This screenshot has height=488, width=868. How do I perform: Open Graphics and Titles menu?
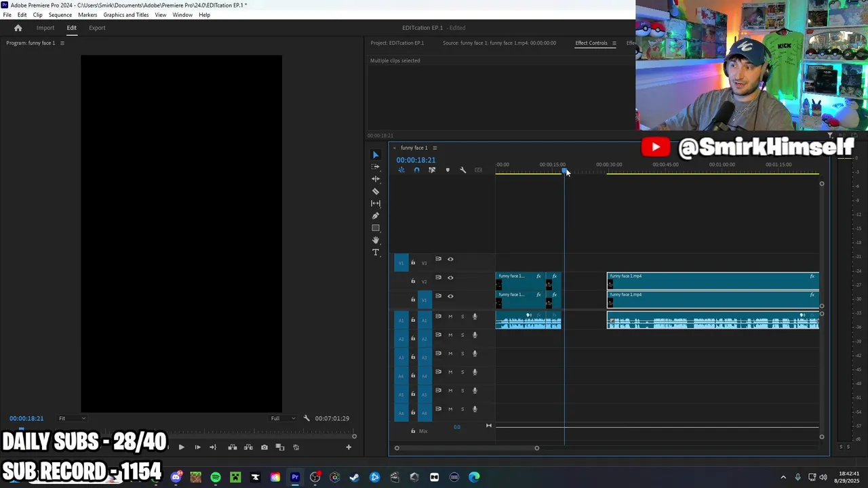pyautogui.click(x=126, y=15)
